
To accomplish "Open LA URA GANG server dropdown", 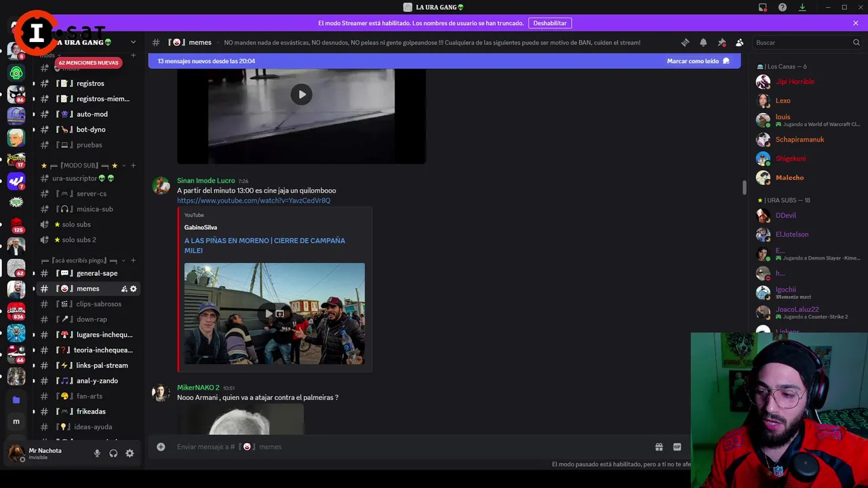I will [95, 42].
